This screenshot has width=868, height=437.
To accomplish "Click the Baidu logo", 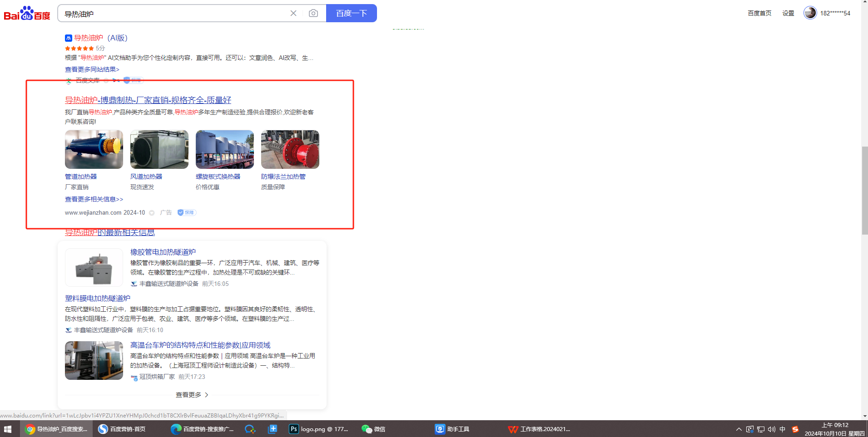I will click(27, 13).
